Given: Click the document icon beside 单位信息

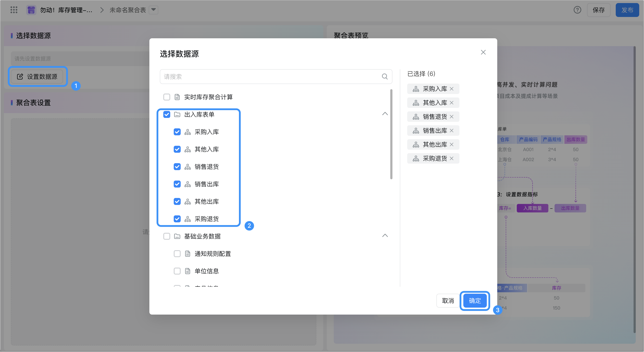Looking at the screenshot, I should pos(187,271).
